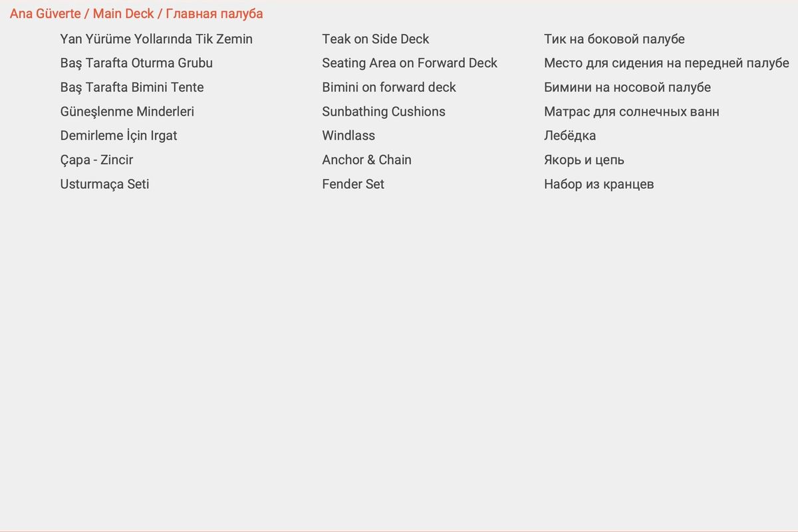Select the Windlass entry
The width and height of the screenshot is (798, 532).
tap(348, 136)
